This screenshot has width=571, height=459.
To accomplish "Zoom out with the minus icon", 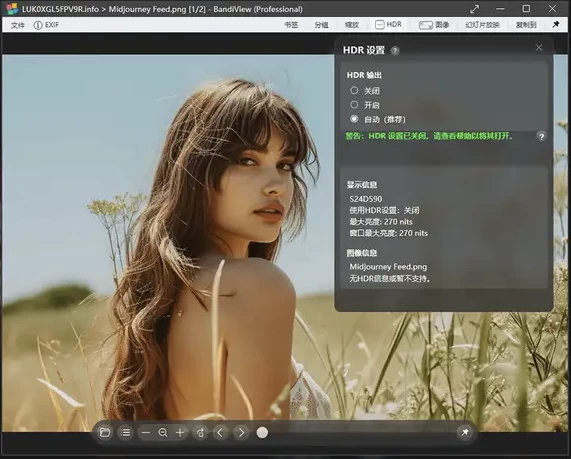I will pos(146,432).
